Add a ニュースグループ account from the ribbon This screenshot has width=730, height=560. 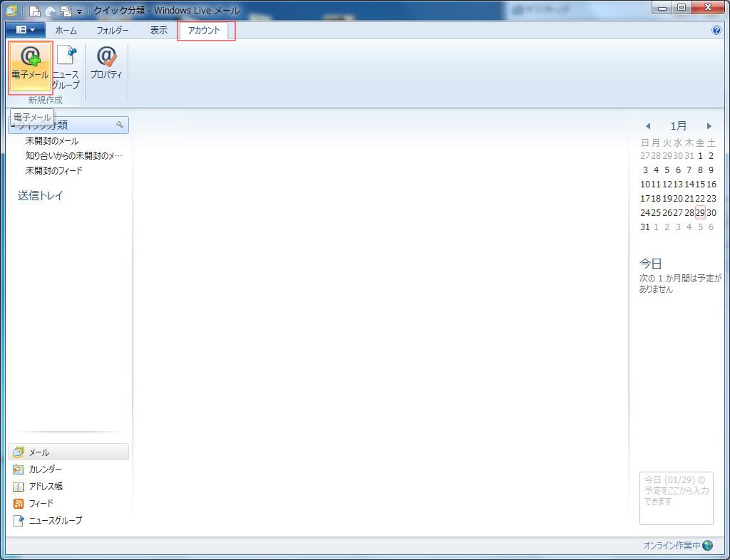coord(66,68)
